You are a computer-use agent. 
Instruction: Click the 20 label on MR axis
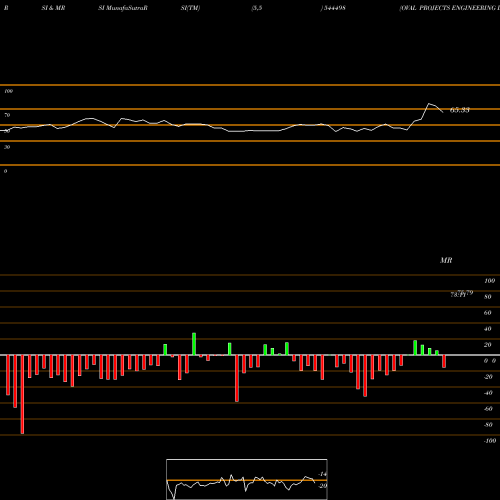tap(488, 345)
